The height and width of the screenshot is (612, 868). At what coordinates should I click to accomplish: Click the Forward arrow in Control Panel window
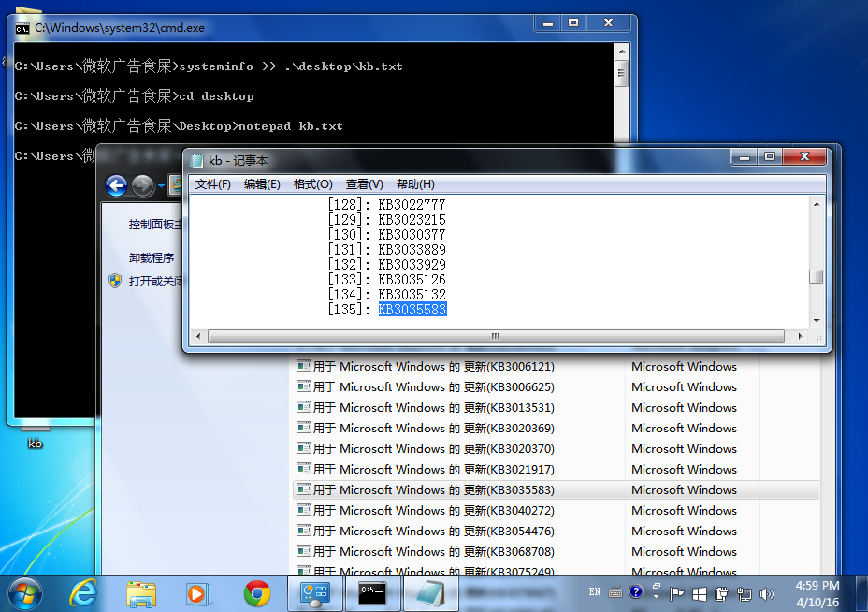[142, 186]
